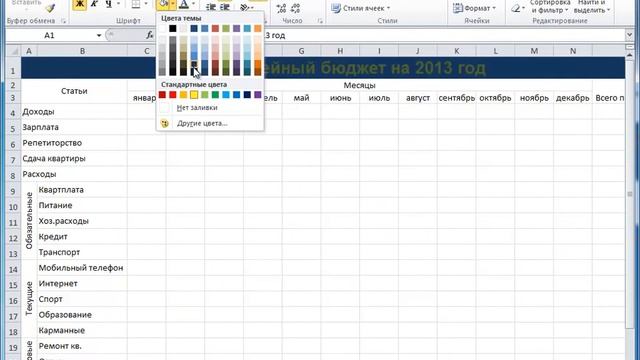Click the fill color bucket icon
Viewport: 640px width, 360px height.
coord(163,4)
